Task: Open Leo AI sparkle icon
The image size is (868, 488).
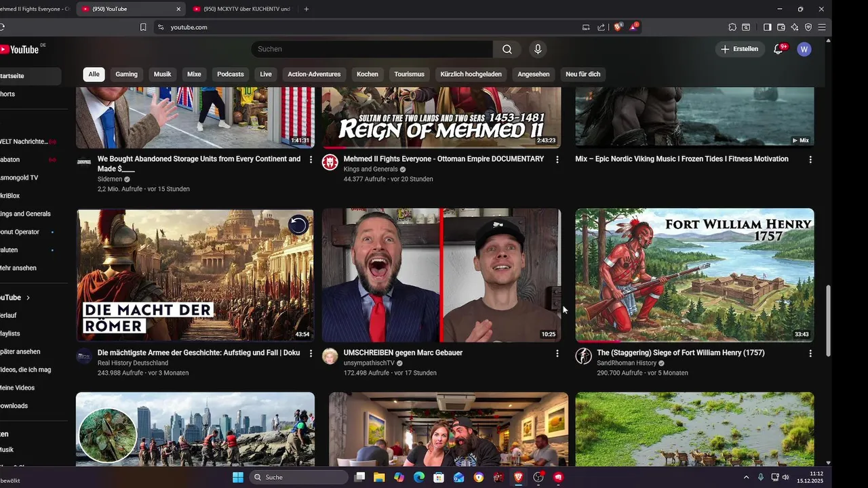Action: click(794, 27)
